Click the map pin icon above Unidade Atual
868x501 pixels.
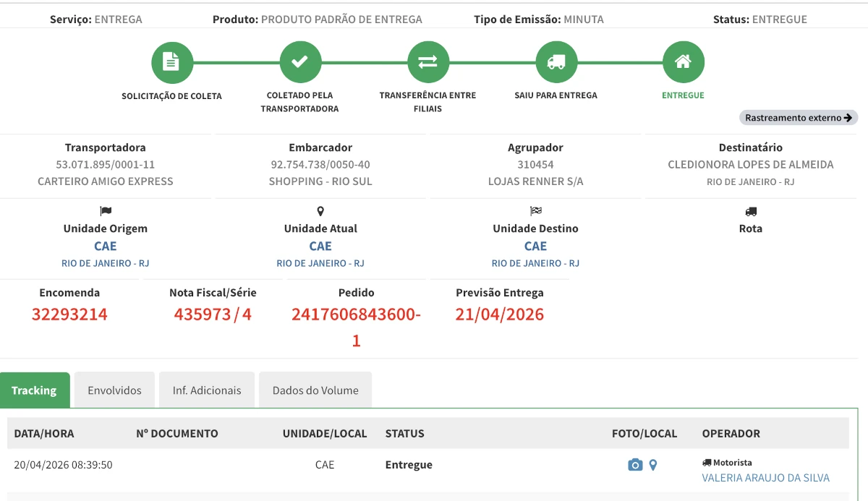pyautogui.click(x=320, y=211)
